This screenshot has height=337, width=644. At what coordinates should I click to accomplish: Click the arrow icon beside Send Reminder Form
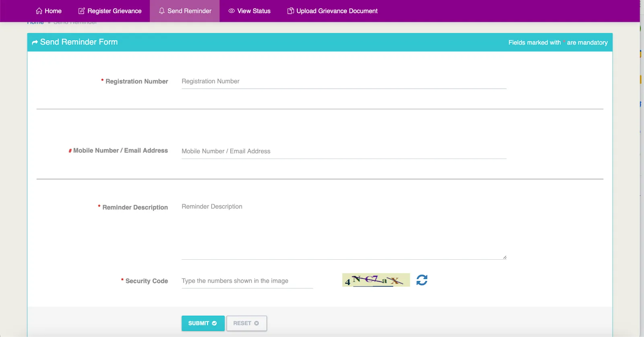[35, 42]
